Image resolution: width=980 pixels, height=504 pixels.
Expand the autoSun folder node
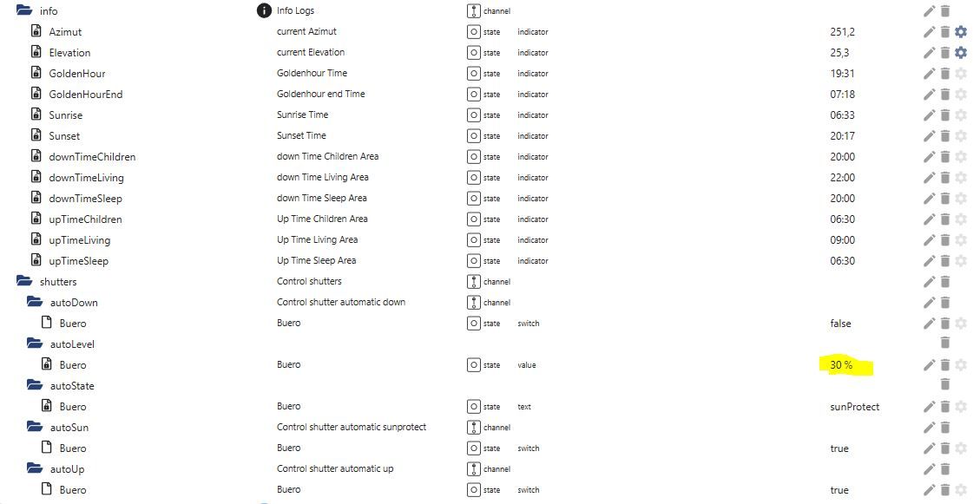pos(35,428)
